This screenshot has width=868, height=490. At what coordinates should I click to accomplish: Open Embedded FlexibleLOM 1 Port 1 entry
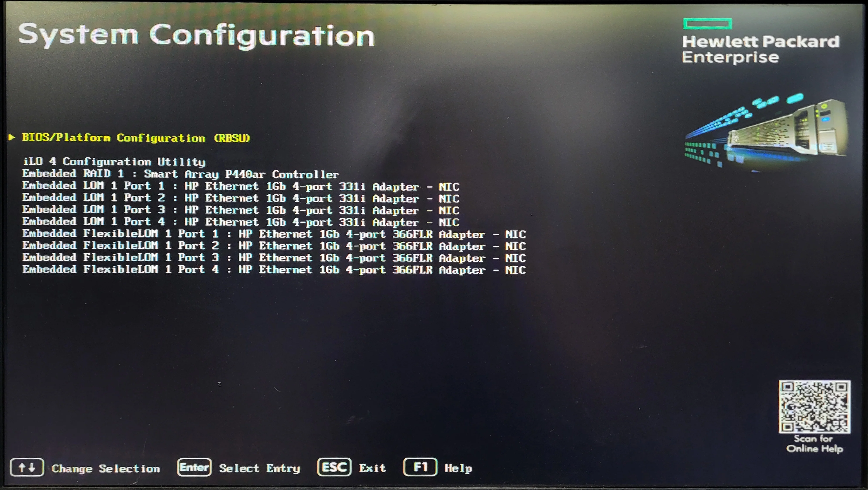[x=274, y=234]
